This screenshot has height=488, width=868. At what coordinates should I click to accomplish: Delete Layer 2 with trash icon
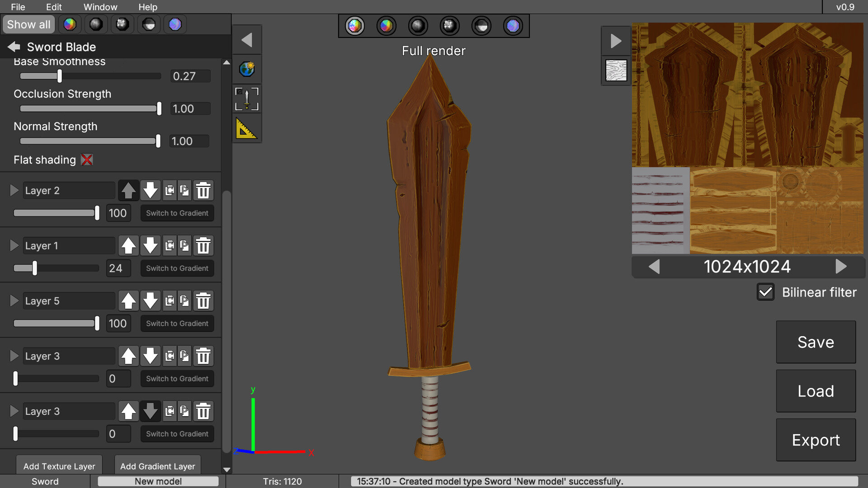click(x=203, y=190)
